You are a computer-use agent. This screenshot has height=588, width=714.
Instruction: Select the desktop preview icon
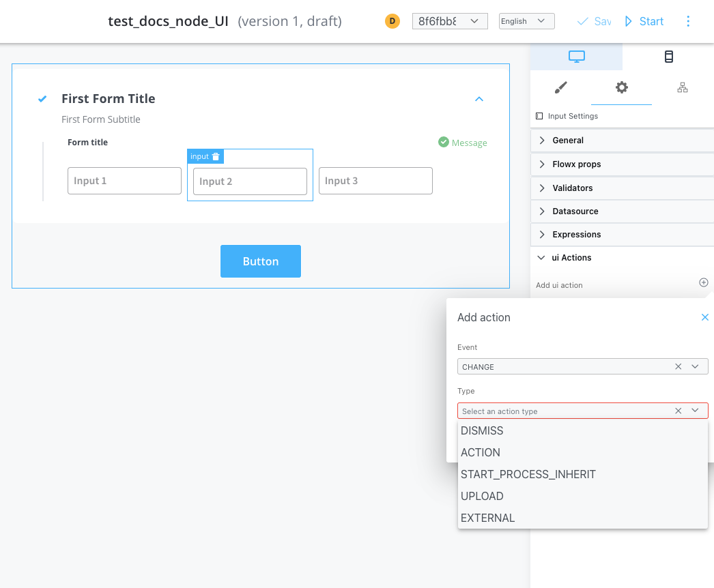576,57
